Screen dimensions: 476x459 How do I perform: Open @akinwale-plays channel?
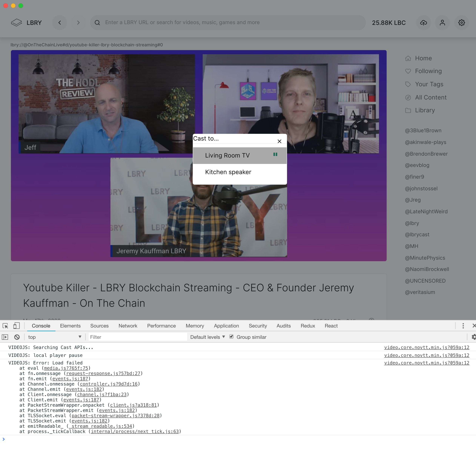[425, 142]
